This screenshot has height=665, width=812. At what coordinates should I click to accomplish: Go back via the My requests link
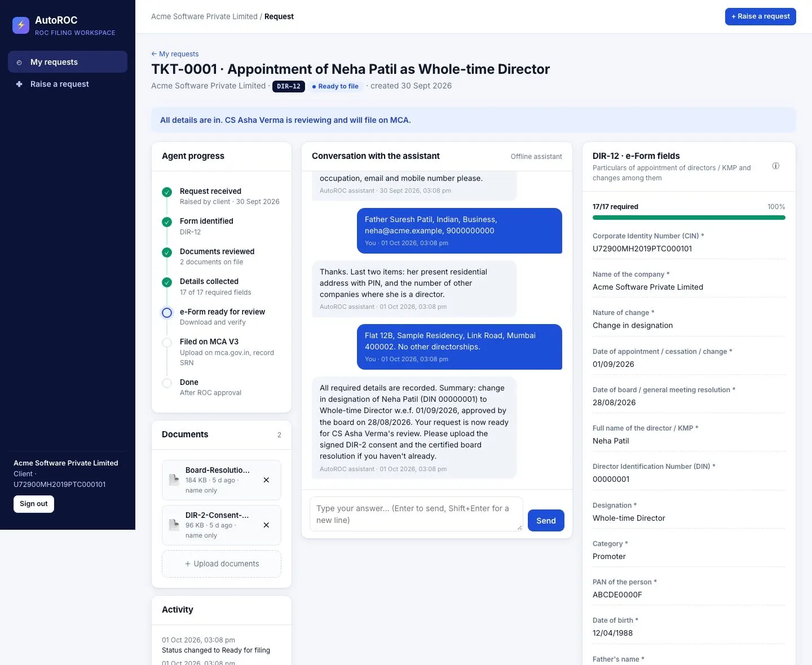tap(175, 54)
